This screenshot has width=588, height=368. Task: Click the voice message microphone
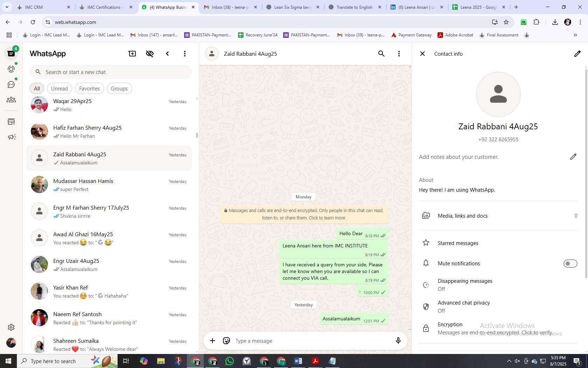398,341
